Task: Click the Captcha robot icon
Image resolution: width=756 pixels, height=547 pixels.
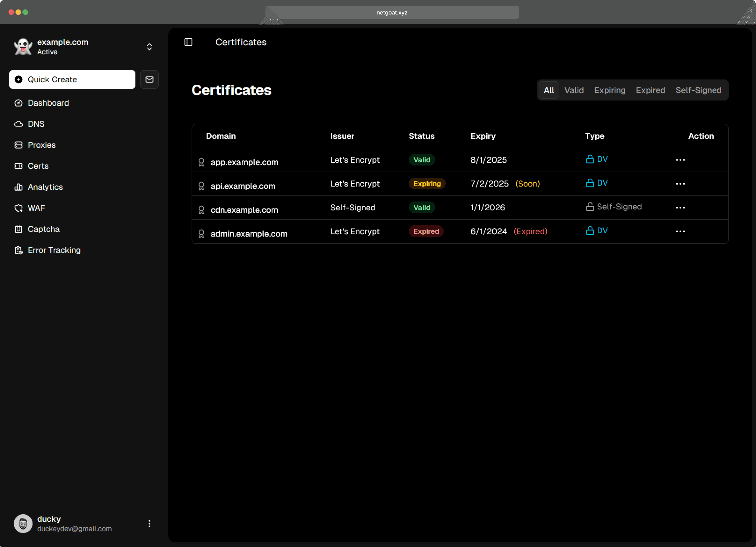Action: tap(19, 229)
